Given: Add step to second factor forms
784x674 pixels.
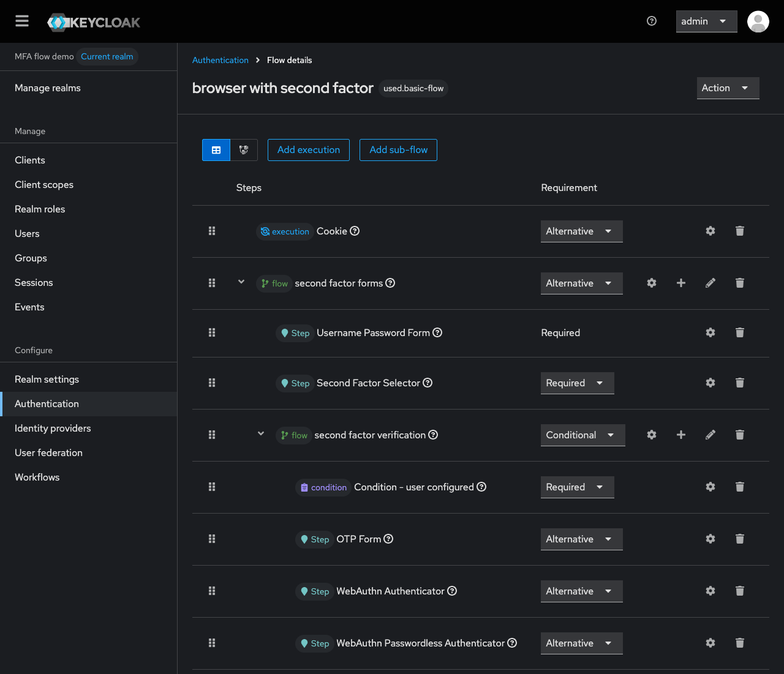Looking at the screenshot, I should click(681, 283).
